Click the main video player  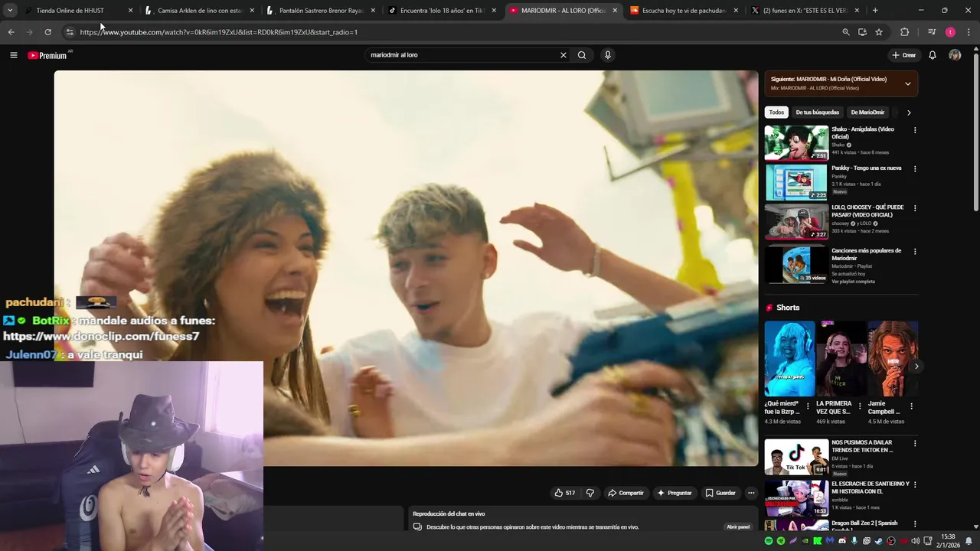(x=406, y=268)
